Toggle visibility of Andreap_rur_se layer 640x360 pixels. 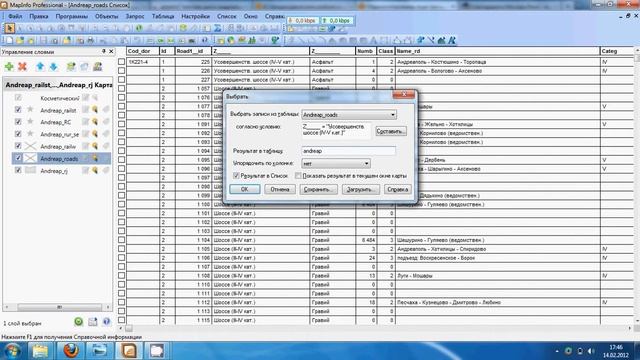[x=18, y=134]
